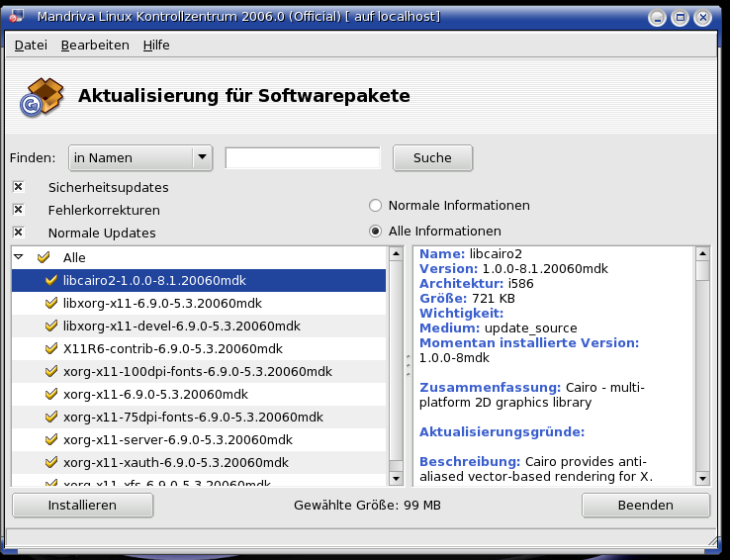Click the 'Architektur: i586' text

coord(476,284)
